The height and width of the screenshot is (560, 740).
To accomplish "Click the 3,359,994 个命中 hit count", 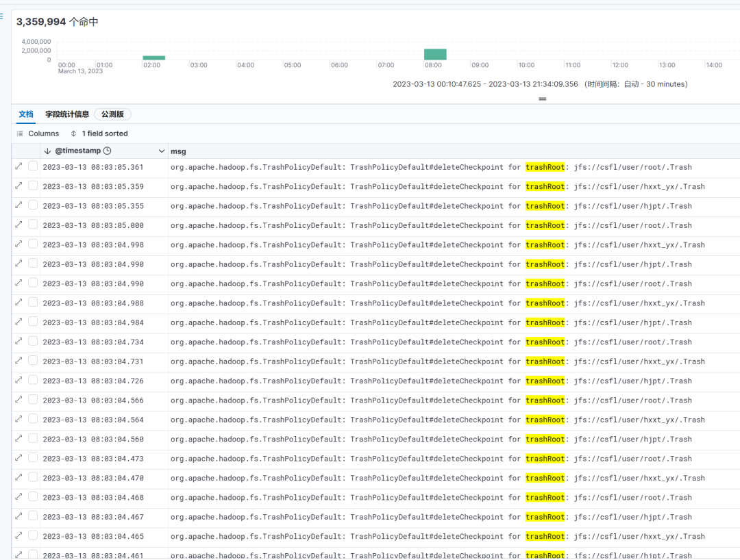I will pyautogui.click(x=57, y=22).
